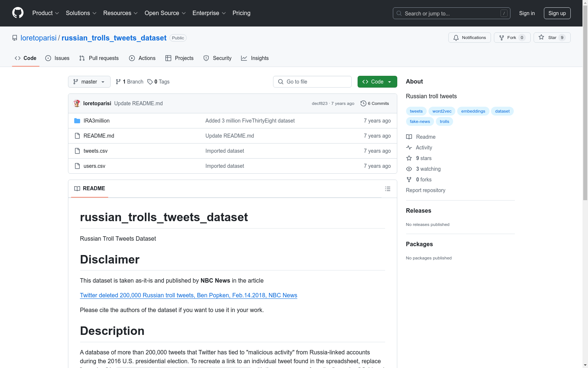Viewport: 588px width, 368px height.
Task: Open the README outline list icon
Action: (x=388, y=189)
